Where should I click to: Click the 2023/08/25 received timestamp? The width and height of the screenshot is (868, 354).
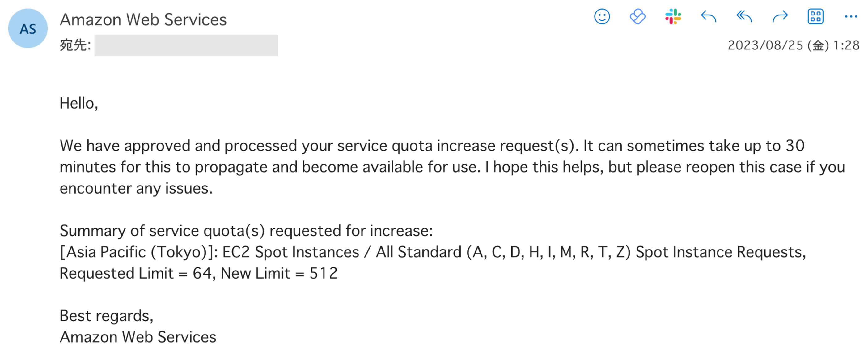tap(794, 45)
